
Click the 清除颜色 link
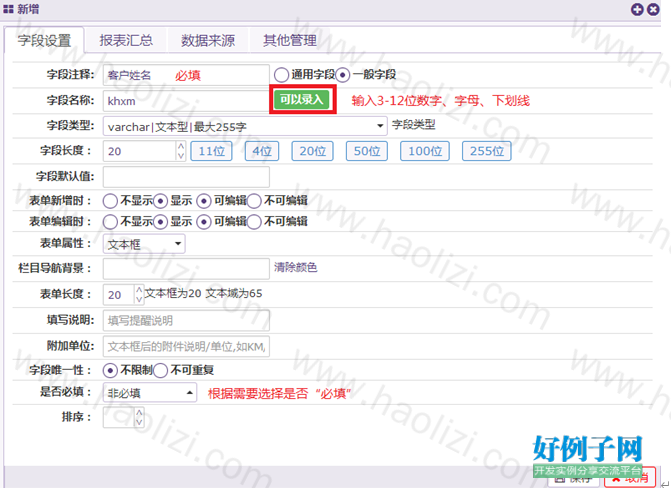(296, 268)
